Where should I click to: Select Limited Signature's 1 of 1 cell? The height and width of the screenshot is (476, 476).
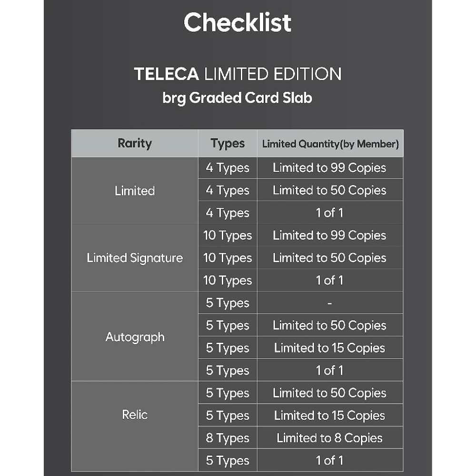point(330,280)
